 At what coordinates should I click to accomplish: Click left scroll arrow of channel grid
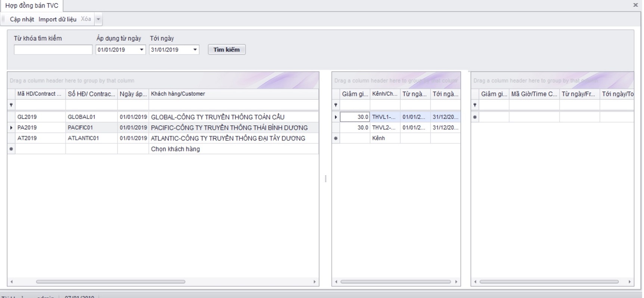(x=336, y=282)
